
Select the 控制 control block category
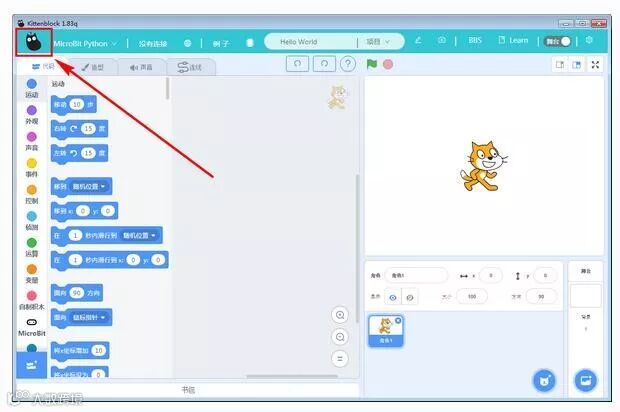(x=32, y=195)
